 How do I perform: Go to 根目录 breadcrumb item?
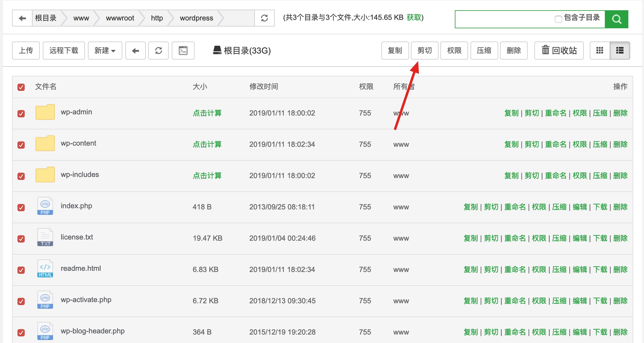click(46, 18)
